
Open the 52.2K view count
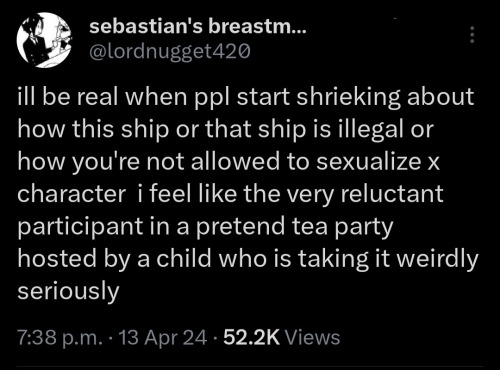point(251,337)
